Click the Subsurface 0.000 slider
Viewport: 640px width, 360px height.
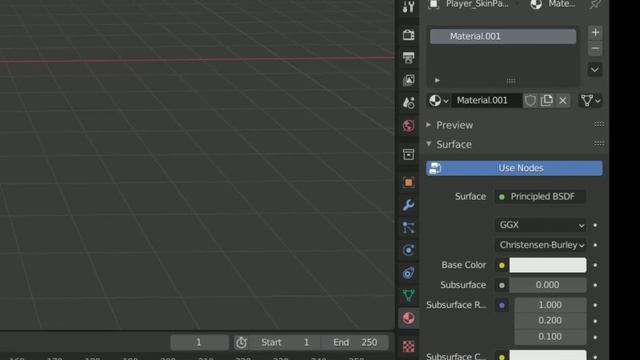click(548, 285)
